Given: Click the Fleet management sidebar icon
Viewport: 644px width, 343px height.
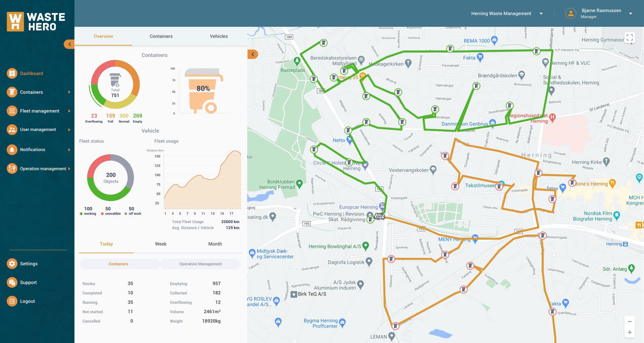Looking at the screenshot, I should point(12,111).
